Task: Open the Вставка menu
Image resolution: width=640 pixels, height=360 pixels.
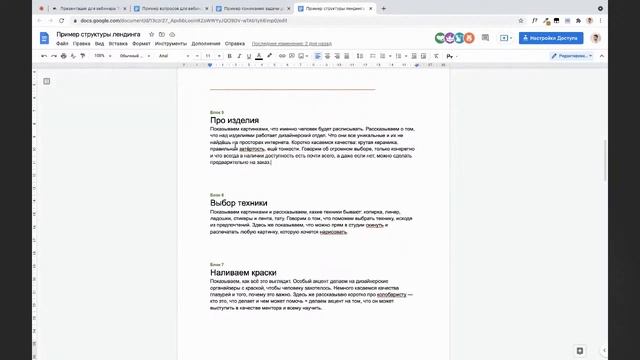Action: pyautogui.click(x=118, y=44)
